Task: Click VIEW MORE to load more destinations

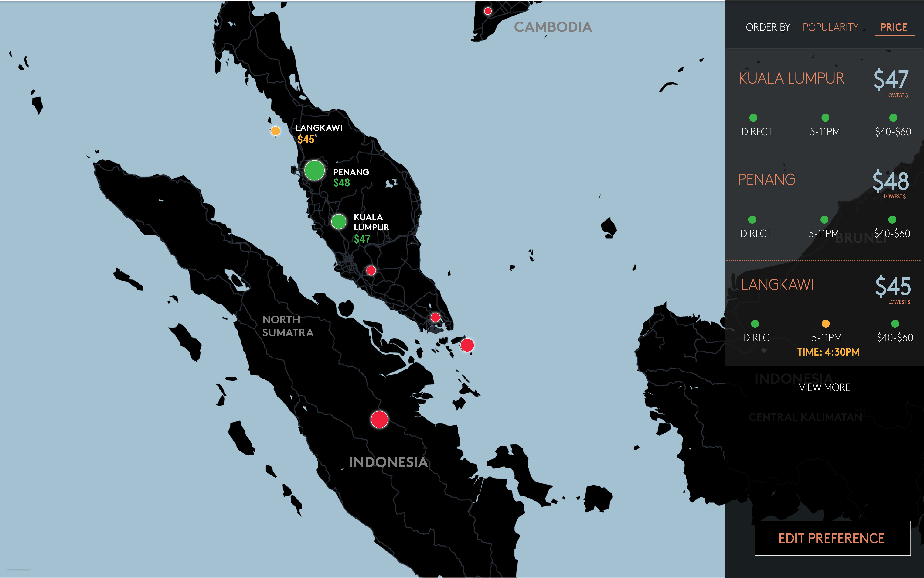Action: coord(825,388)
